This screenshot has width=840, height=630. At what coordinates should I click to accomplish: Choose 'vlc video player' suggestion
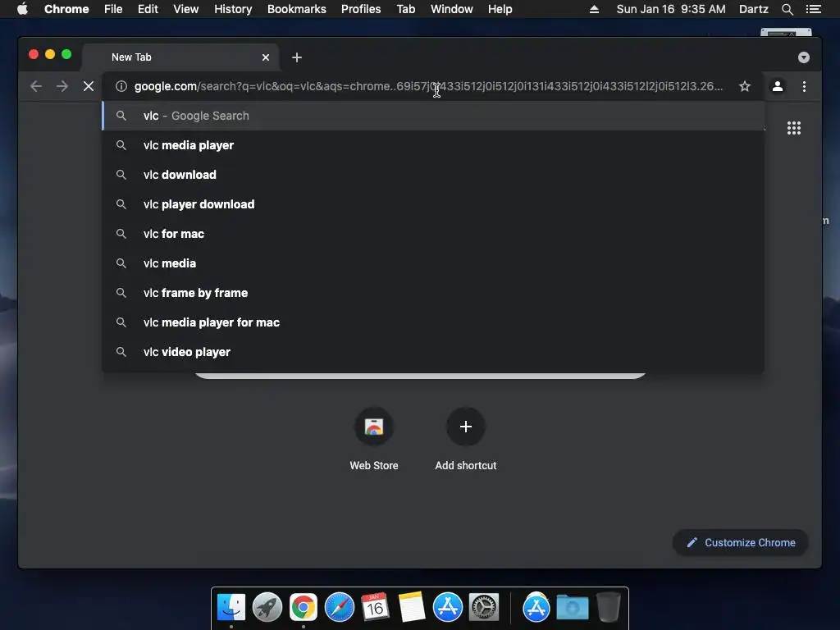point(433,352)
